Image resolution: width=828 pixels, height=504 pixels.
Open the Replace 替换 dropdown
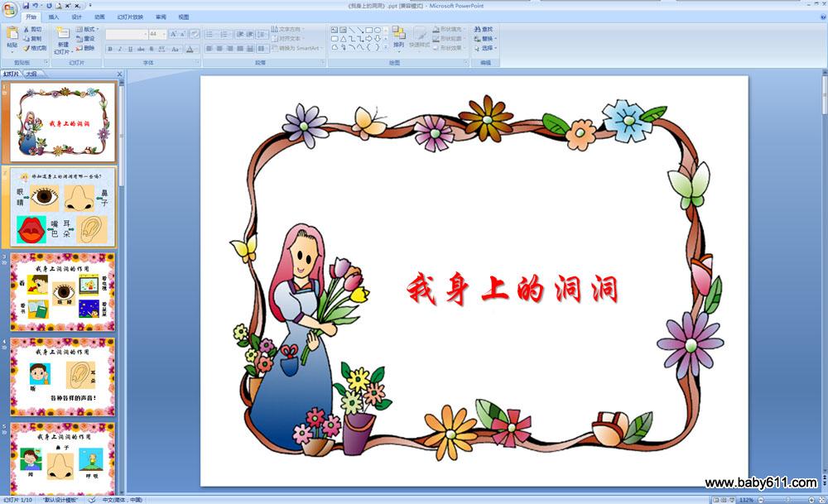pyautogui.click(x=485, y=39)
